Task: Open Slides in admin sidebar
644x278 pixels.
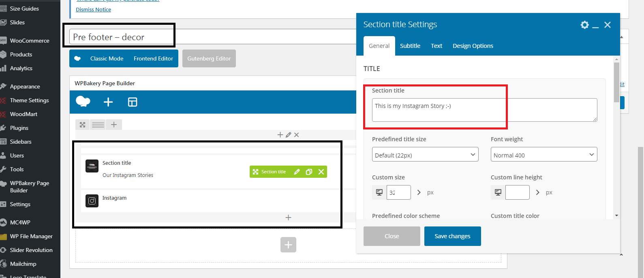Action: (x=17, y=22)
